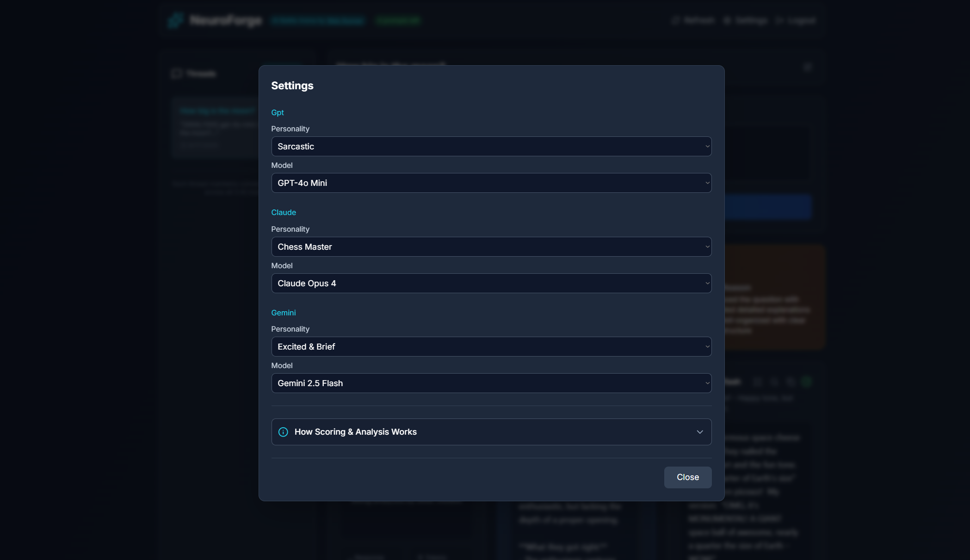This screenshot has width=970, height=560.
Task: Click the Logout icon in top bar
Action: (779, 20)
